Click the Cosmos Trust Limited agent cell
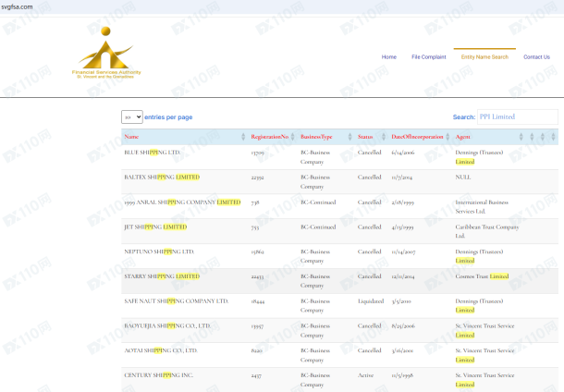This screenshot has width=564, height=392. [x=482, y=276]
